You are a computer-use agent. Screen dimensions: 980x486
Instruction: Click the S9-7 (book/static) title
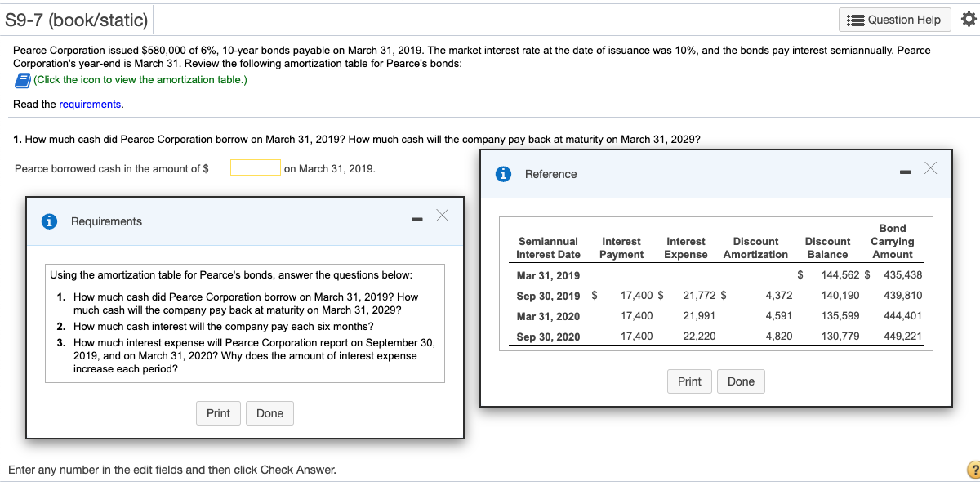click(x=77, y=20)
